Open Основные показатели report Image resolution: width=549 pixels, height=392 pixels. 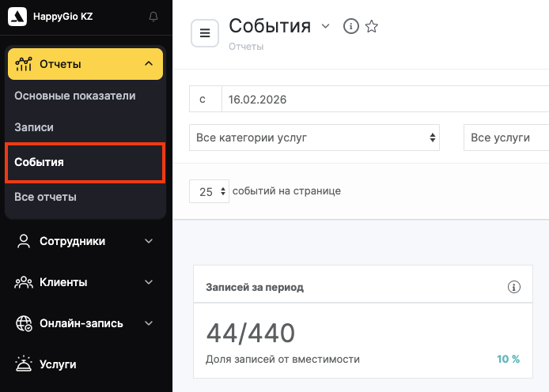(x=75, y=96)
